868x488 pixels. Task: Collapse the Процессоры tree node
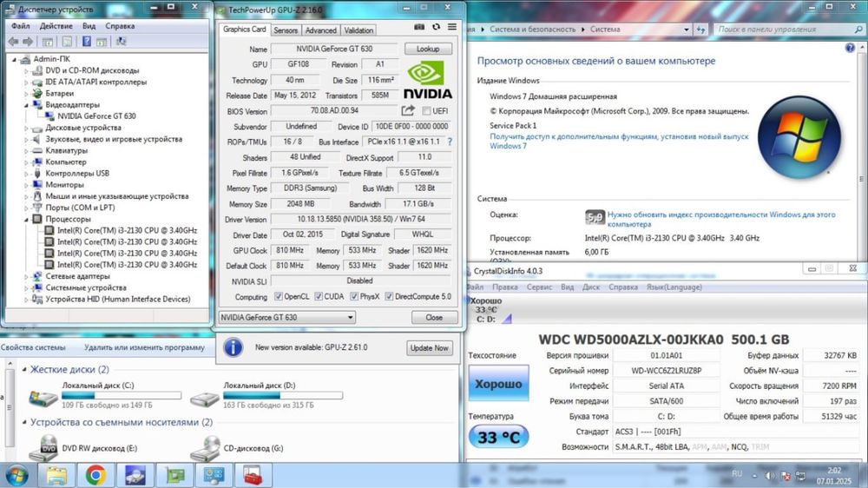(26, 219)
